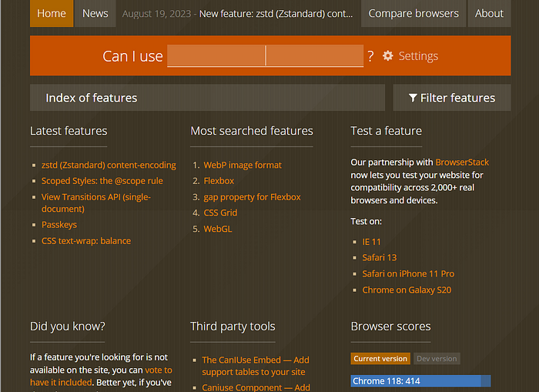Click the Browser scores heading
The height and width of the screenshot is (392, 539).
391,327
